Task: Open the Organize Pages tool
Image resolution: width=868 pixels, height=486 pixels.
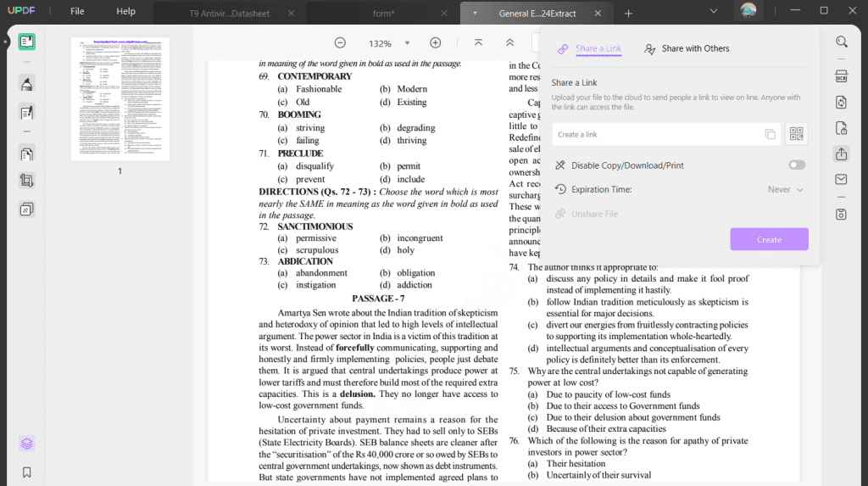Action: coord(26,154)
